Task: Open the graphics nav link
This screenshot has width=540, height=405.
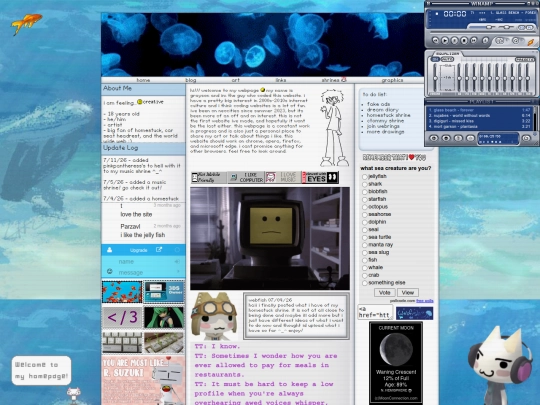Action: pyautogui.click(x=392, y=80)
